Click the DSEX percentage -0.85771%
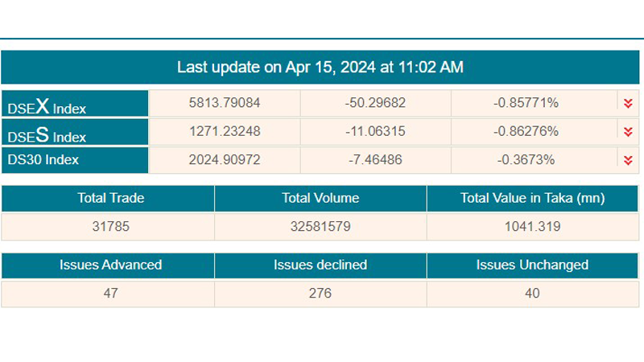Viewport: 644px width, 362px height. (526, 103)
